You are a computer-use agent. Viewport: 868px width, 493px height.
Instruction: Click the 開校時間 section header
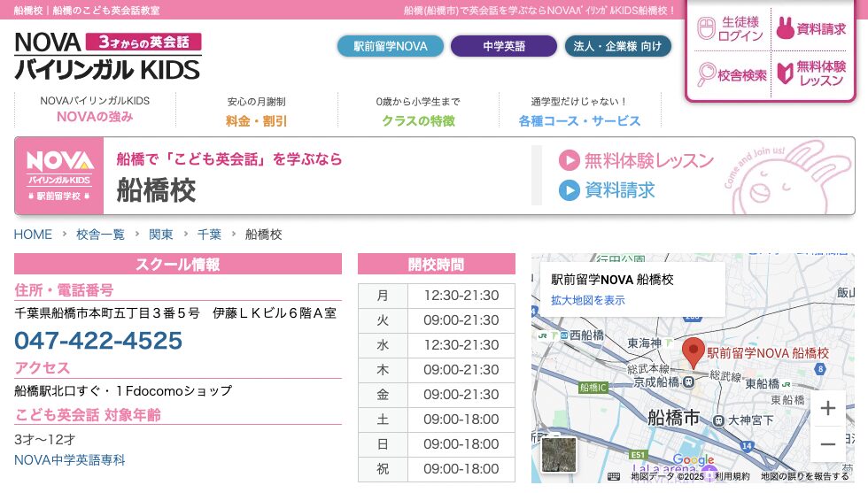pos(436,264)
